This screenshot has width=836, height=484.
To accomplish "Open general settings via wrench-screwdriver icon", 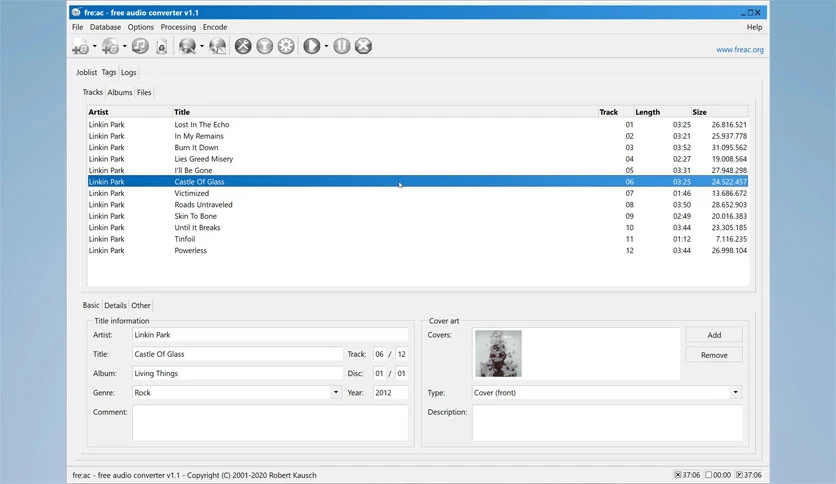I will click(243, 46).
